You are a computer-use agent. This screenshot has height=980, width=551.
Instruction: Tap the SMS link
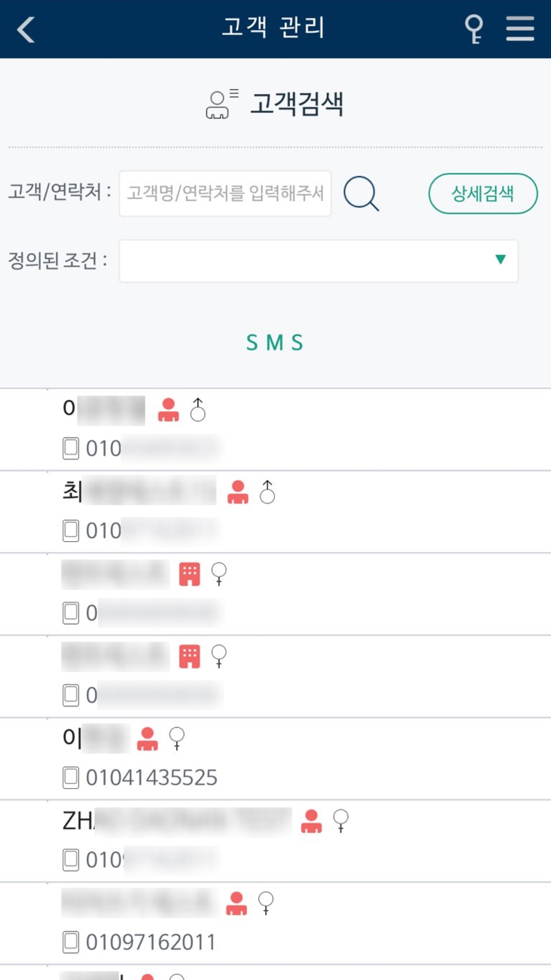point(275,343)
